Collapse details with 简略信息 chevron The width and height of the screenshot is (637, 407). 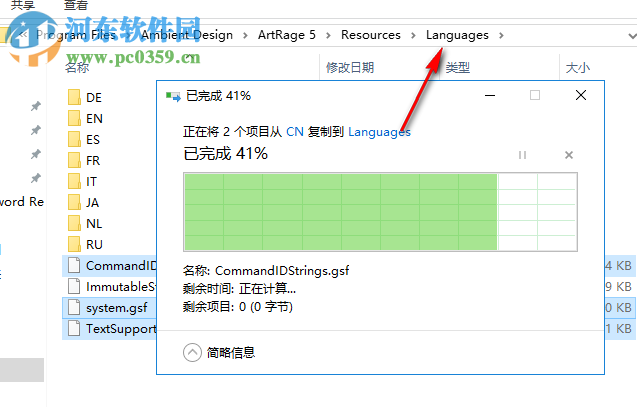click(x=192, y=353)
